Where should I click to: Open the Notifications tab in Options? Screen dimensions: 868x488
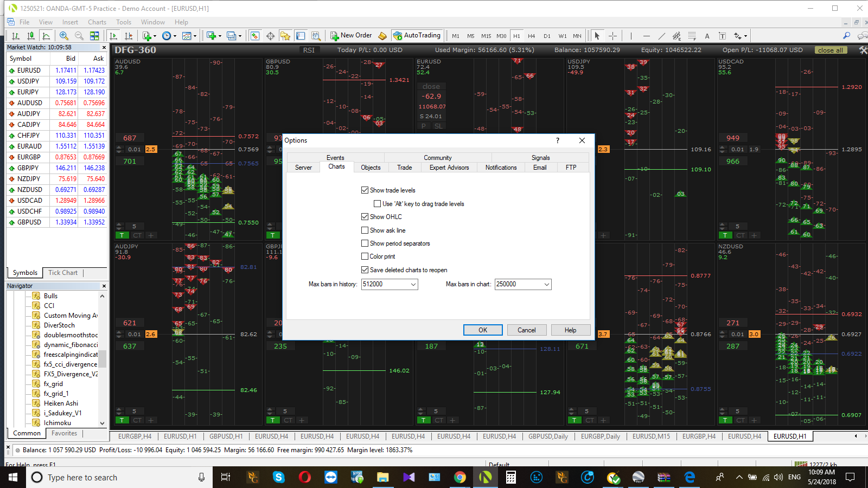click(x=501, y=168)
